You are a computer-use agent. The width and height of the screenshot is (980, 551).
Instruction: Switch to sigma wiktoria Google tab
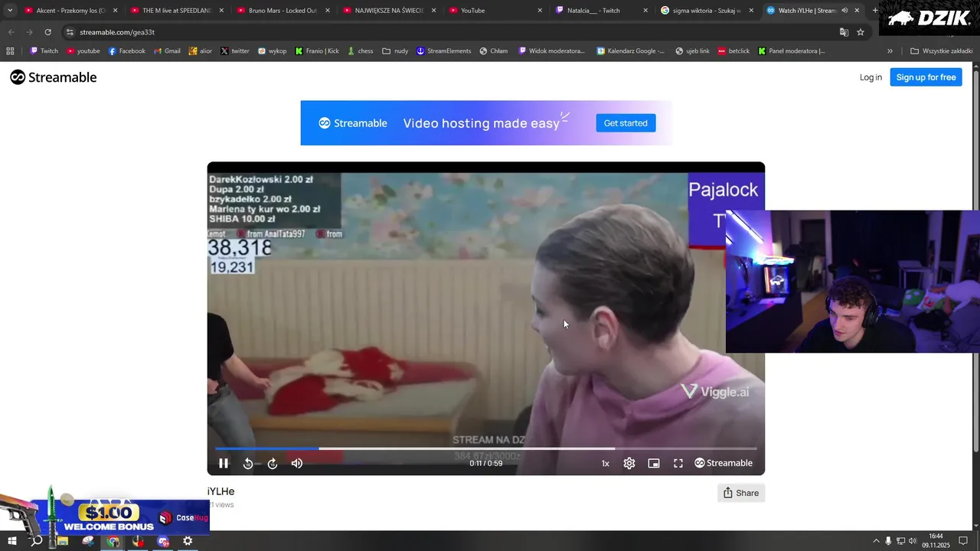707,11
